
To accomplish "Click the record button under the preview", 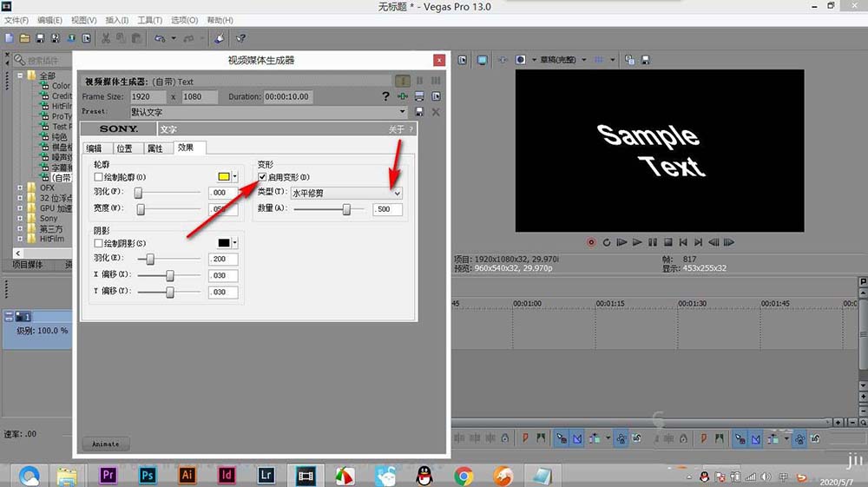I will click(x=591, y=242).
